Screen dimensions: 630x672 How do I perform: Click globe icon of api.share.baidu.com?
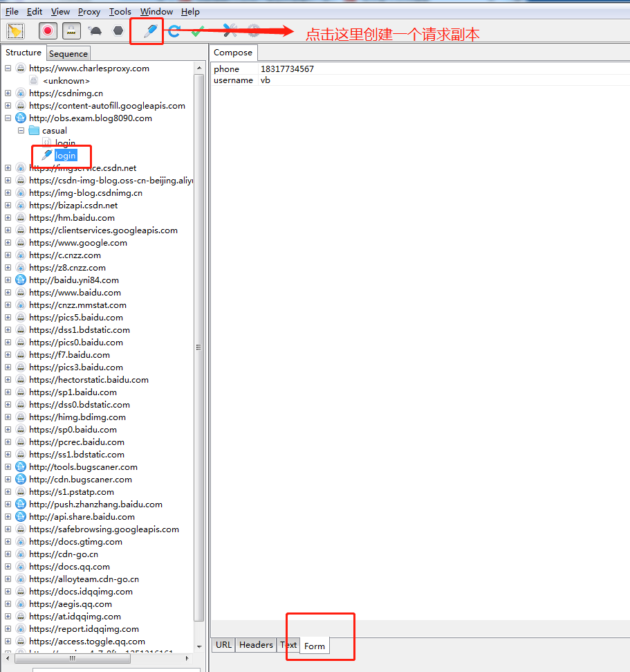[21, 516]
